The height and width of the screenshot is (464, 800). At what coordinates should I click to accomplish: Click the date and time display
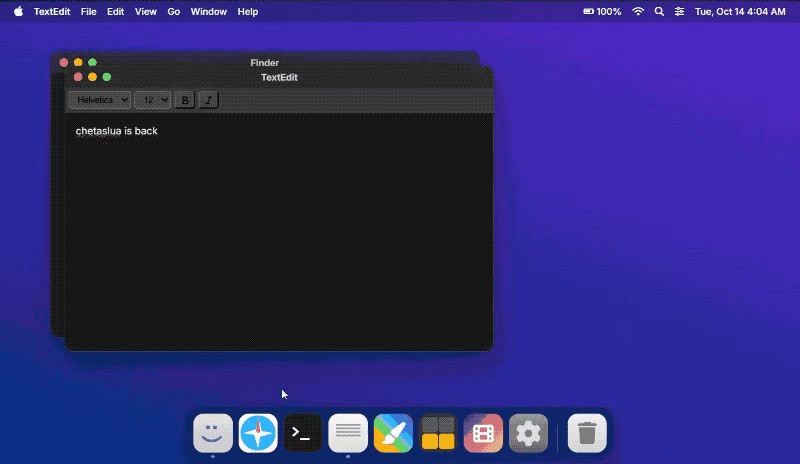(740, 11)
